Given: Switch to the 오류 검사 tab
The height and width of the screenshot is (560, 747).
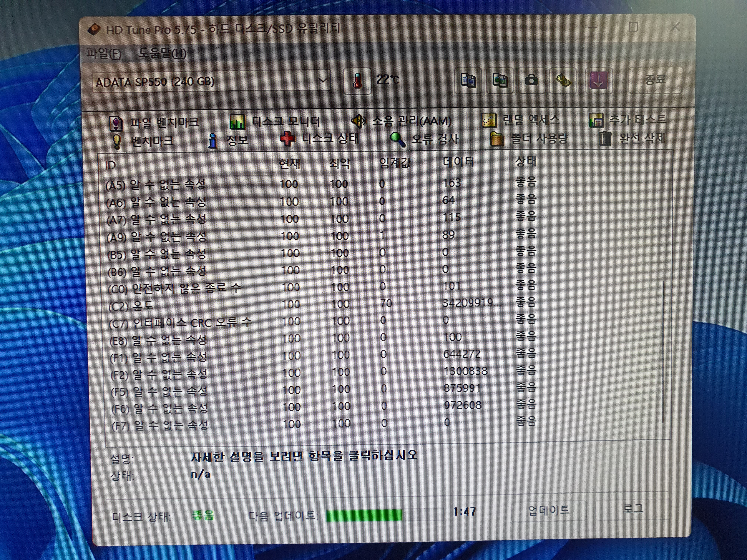Looking at the screenshot, I should tap(424, 139).
